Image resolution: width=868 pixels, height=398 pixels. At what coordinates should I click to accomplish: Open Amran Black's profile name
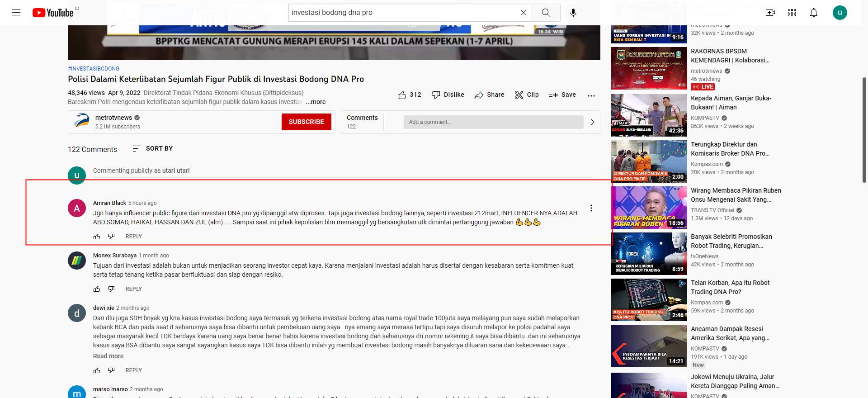click(109, 203)
